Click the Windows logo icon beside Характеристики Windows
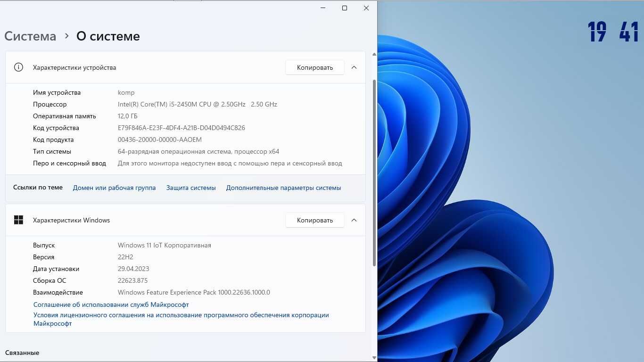The image size is (644, 362). [18, 220]
